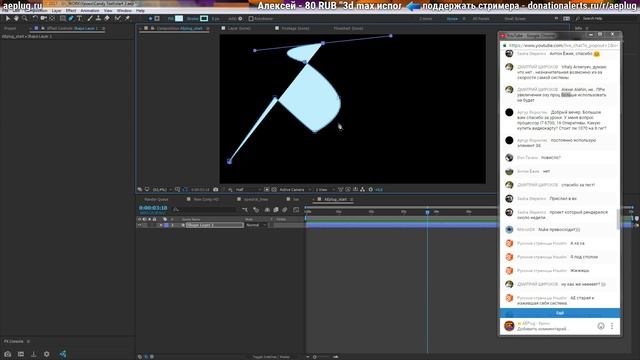Open the emoji picker in the YouTube chat window
Screen dimensions: 640x360
(x=601, y=326)
